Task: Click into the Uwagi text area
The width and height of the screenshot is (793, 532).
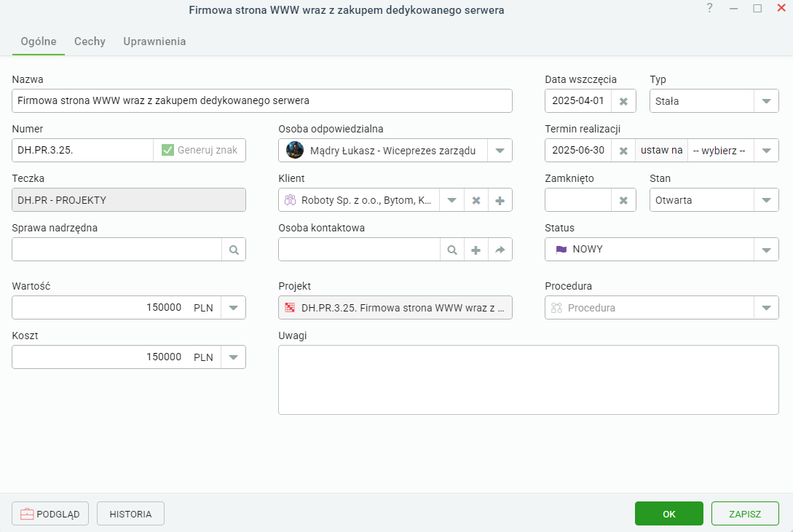Action: (529, 380)
